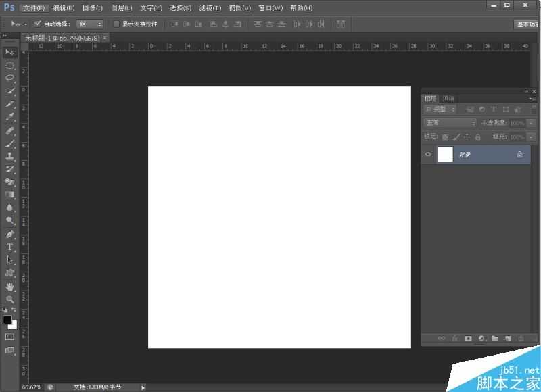
Task: Click the create new layer icon
Action: click(x=507, y=338)
